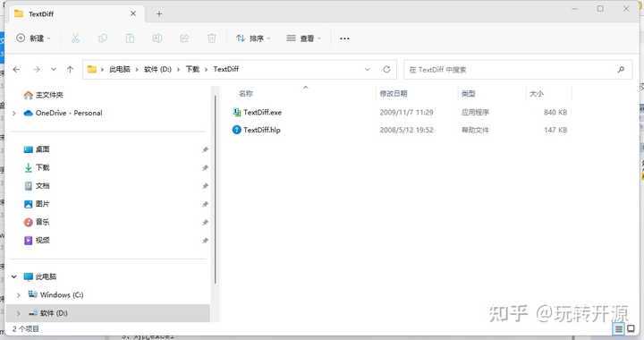Viewport: 644px width, 340px height.
Task: Sort by the 大小 column header
Action: tap(537, 94)
